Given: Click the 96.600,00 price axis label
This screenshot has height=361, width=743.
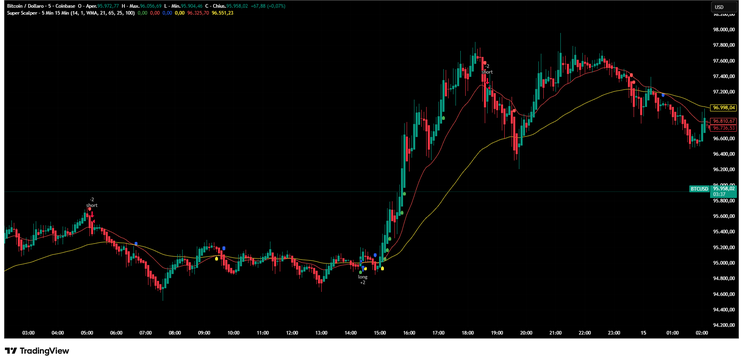Looking at the screenshot, I should [x=724, y=138].
